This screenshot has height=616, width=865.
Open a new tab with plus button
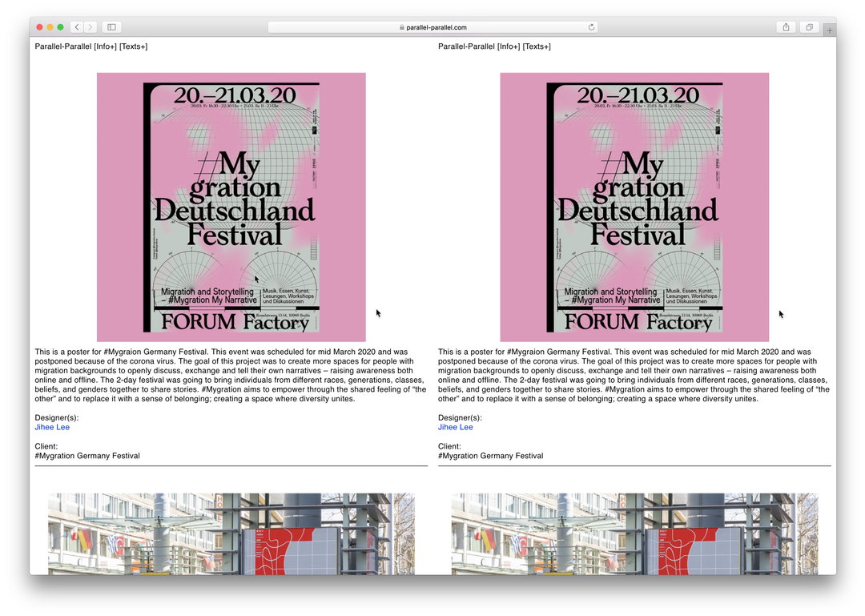829,30
